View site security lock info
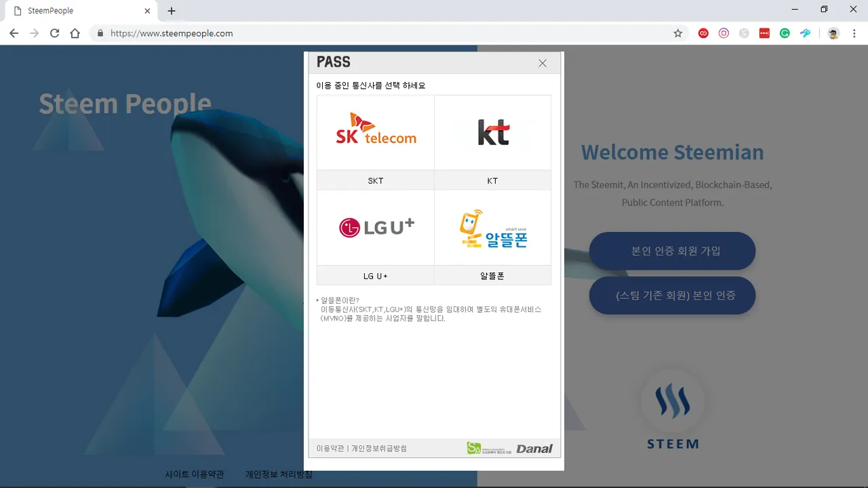Viewport: 868px width, 488px height. [100, 33]
